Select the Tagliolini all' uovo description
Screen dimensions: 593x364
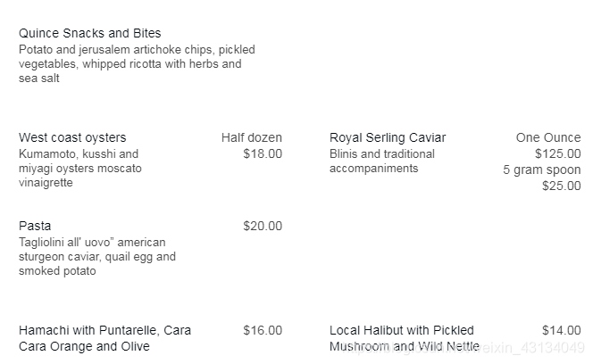97,257
